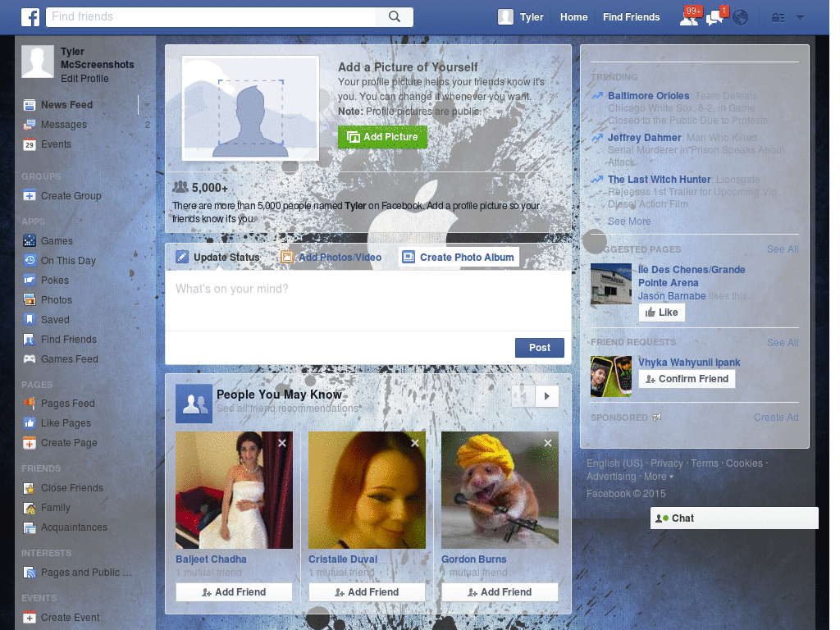Click Create Ad link
Screen dimensions: 840x630
coord(776,418)
